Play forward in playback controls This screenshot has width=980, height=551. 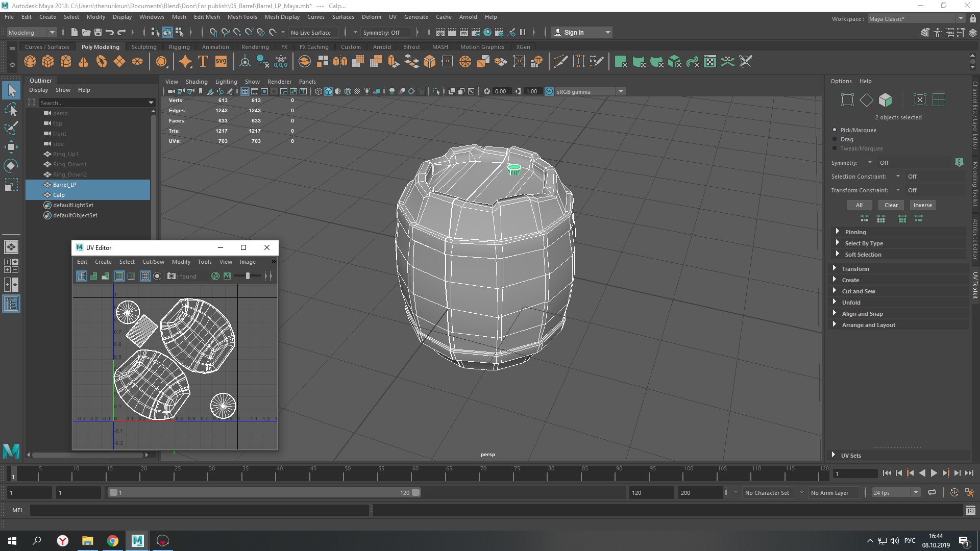click(934, 473)
